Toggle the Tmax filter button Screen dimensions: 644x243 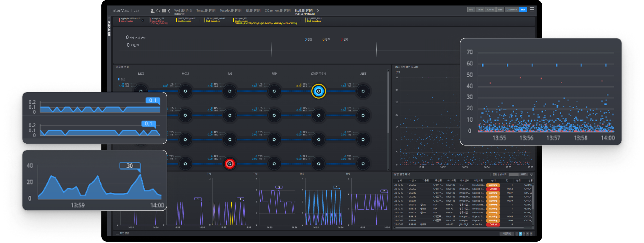[x=480, y=10]
